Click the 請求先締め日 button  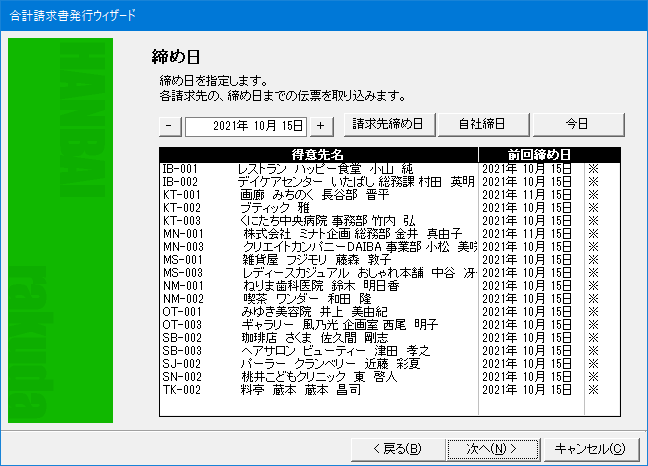coord(389,124)
